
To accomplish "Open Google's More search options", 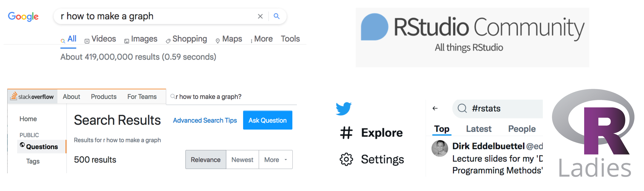I will [x=262, y=39].
